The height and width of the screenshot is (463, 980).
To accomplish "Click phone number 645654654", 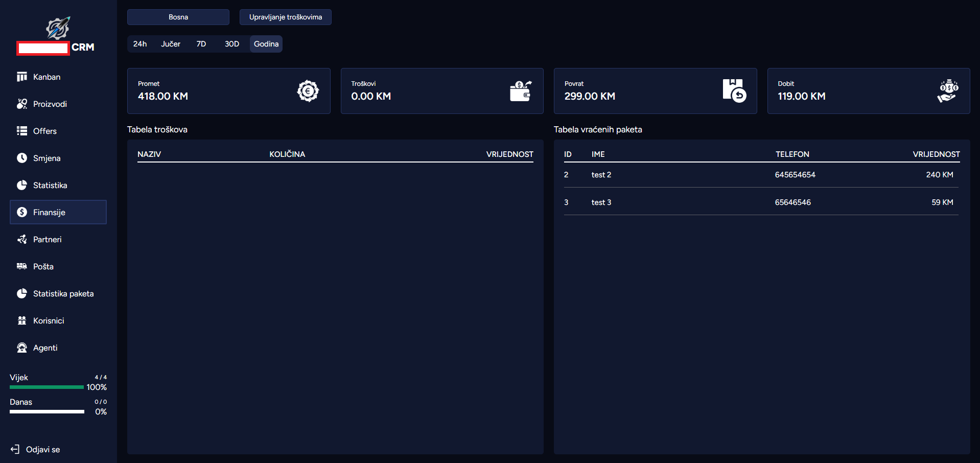I will point(795,175).
